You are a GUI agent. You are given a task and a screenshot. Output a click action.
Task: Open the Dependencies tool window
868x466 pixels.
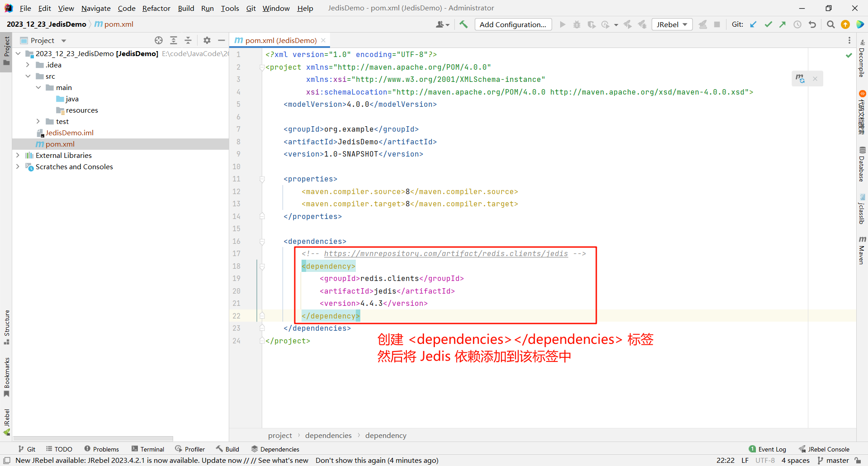coord(275,449)
